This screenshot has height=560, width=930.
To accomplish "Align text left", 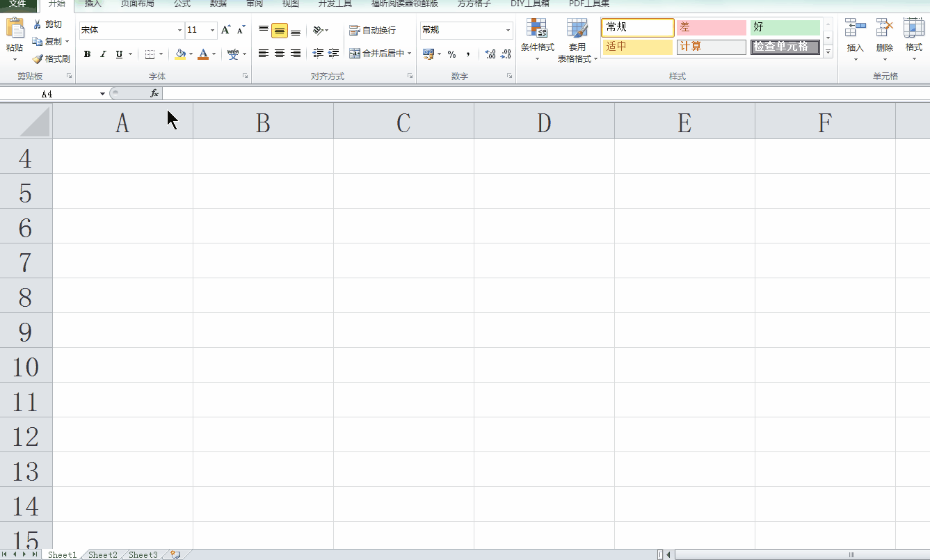I will 264,54.
